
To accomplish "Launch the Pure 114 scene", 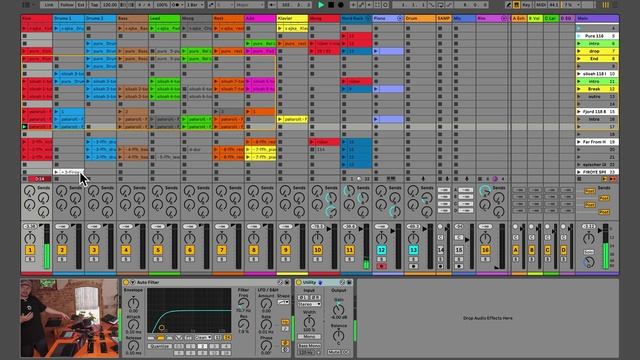I will 579,36.
